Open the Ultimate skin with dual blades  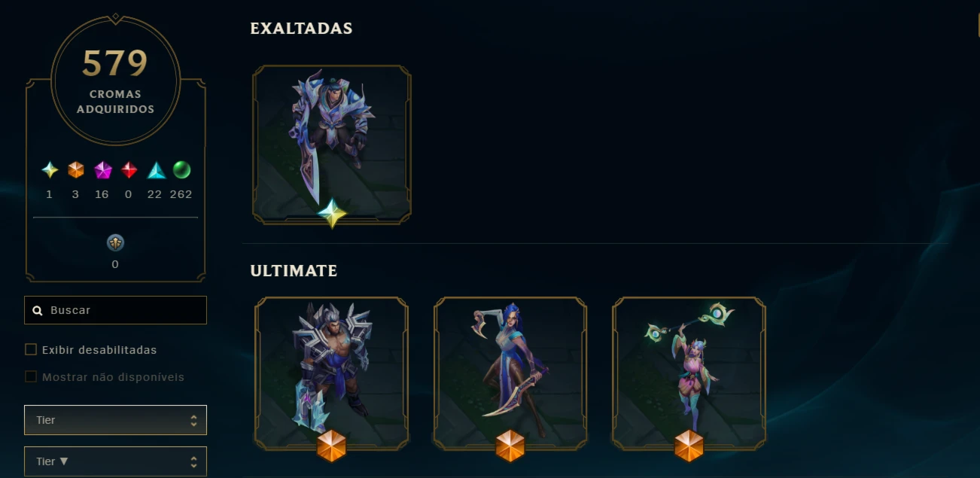tap(510, 374)
